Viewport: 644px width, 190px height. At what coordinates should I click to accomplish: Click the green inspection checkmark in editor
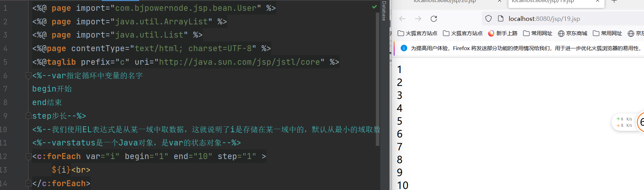pyautogui.click(x=374, y=7)
